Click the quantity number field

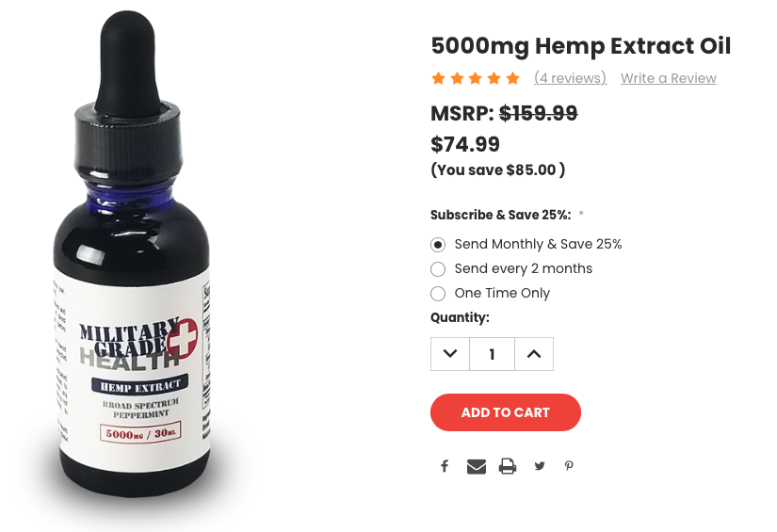(492, 354)
